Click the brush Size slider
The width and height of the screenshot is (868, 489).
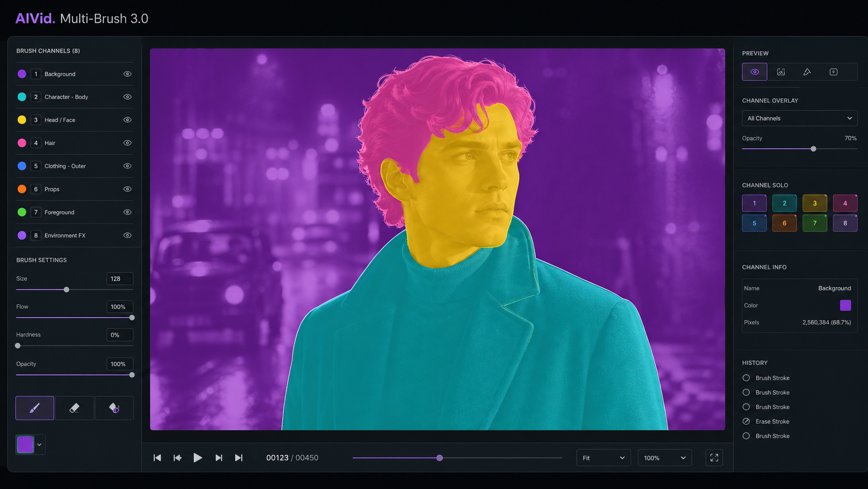point(74,289)
